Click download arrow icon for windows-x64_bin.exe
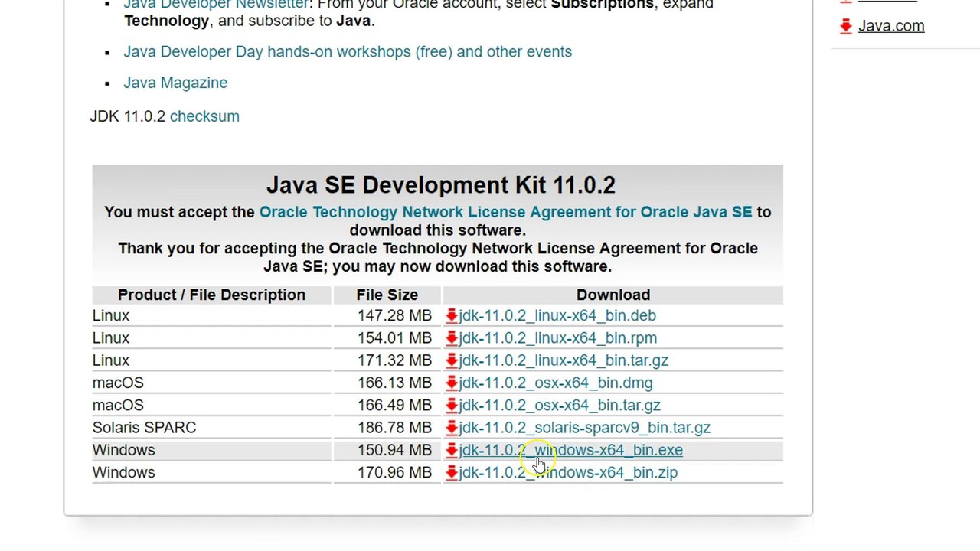Viewport: 980px width, 551px height. (x=452, y=450)
